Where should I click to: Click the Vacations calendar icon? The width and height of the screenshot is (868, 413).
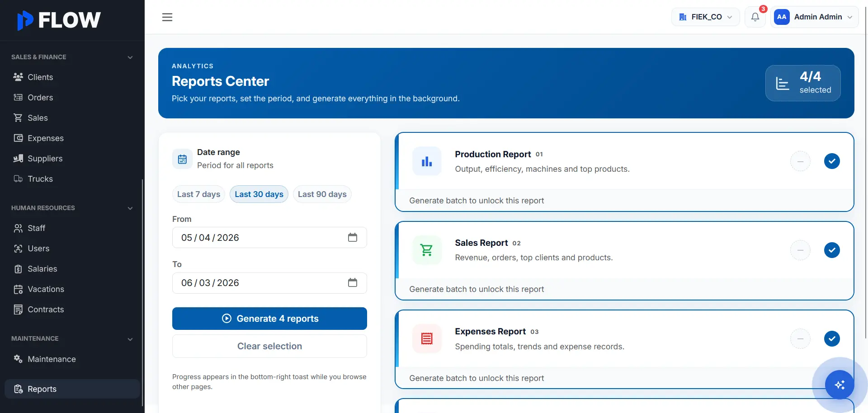tap(18, 289)
